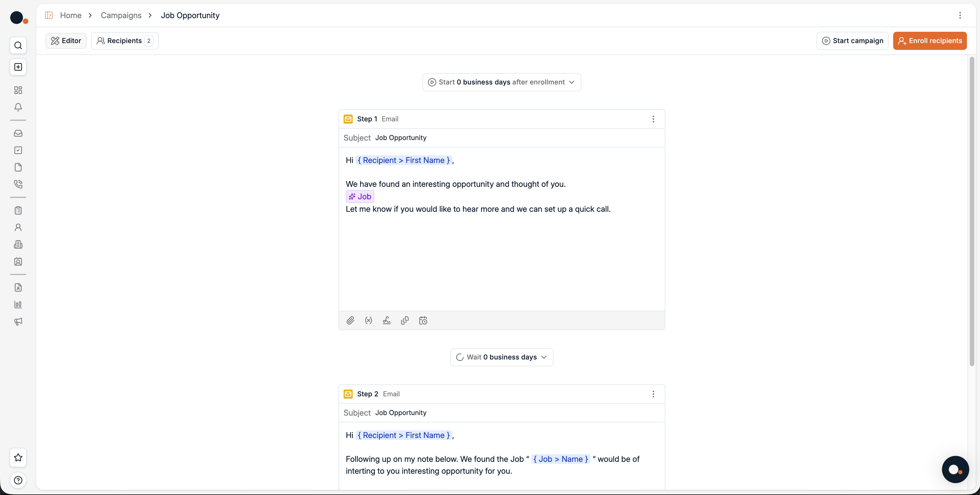The width and height of the screenshot is (980, 495).
Task: Click the star favorites icon in sidebar
Action: coord(18,457)
